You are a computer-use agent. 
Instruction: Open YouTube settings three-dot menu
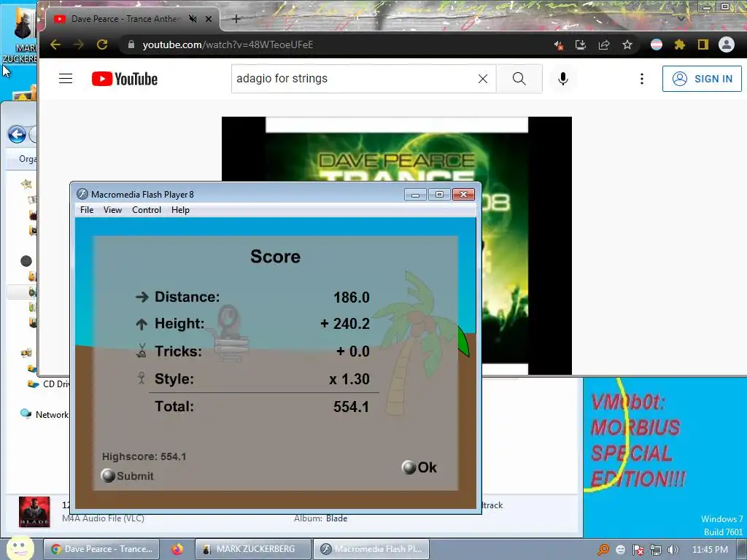642,79
